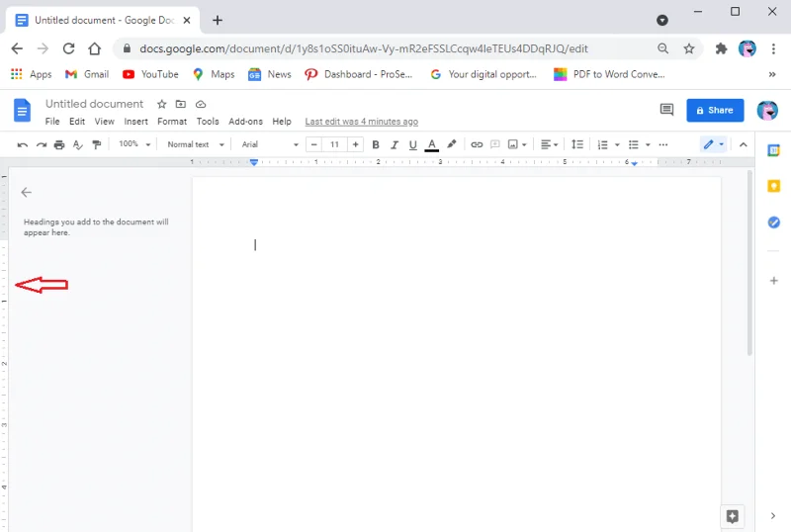This screenshot has height=532, width=791.
Task: Expand the bulleted list options arrow
Action: pyautogui.click(x=648, y=145)
